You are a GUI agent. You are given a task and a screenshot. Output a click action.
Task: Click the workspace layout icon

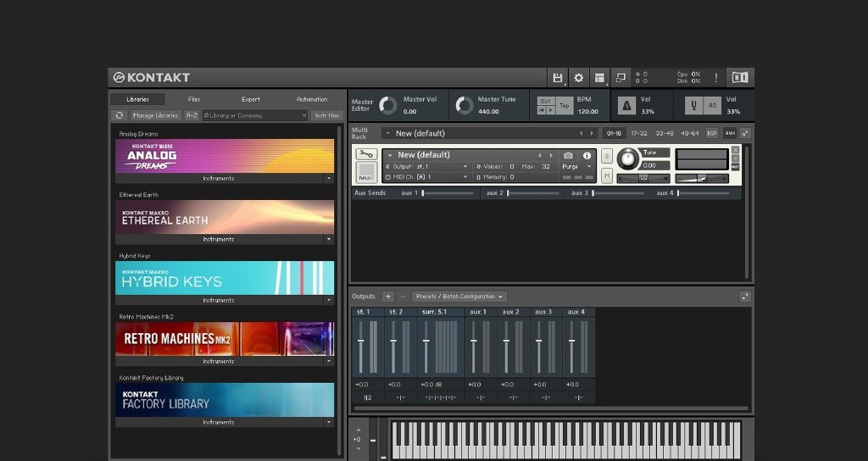[600, 78]
